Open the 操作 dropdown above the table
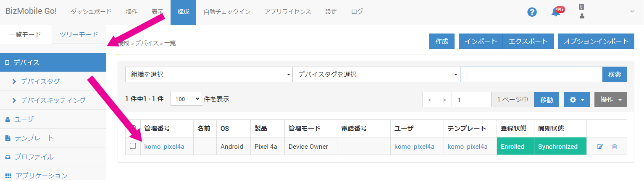The height and width of the screenshot is (181, 644). (610, 100)
